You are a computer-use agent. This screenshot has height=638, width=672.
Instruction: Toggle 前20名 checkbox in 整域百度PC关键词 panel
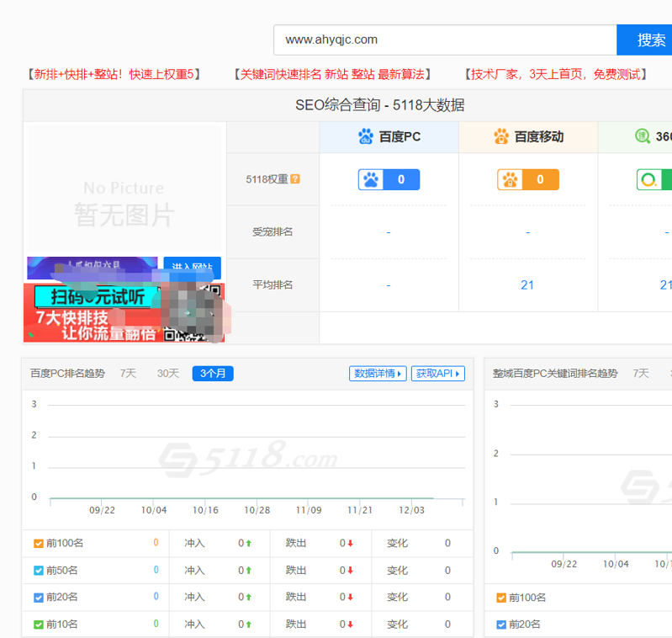[x=501, y=625]
